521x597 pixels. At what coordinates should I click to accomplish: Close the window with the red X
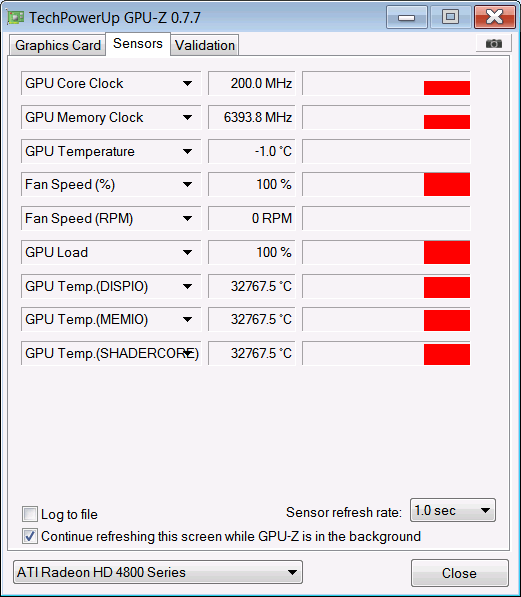pos(494,17)
